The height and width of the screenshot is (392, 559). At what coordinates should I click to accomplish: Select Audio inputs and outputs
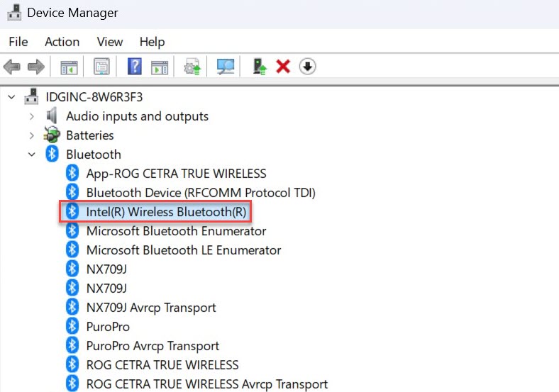pyautogui.click(x=137, y=116)
